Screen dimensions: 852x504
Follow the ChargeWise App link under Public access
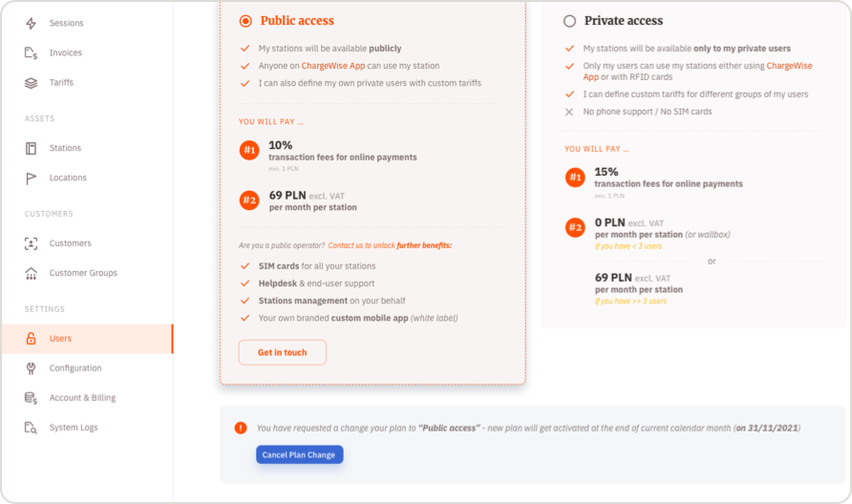(x=333, y=66)
